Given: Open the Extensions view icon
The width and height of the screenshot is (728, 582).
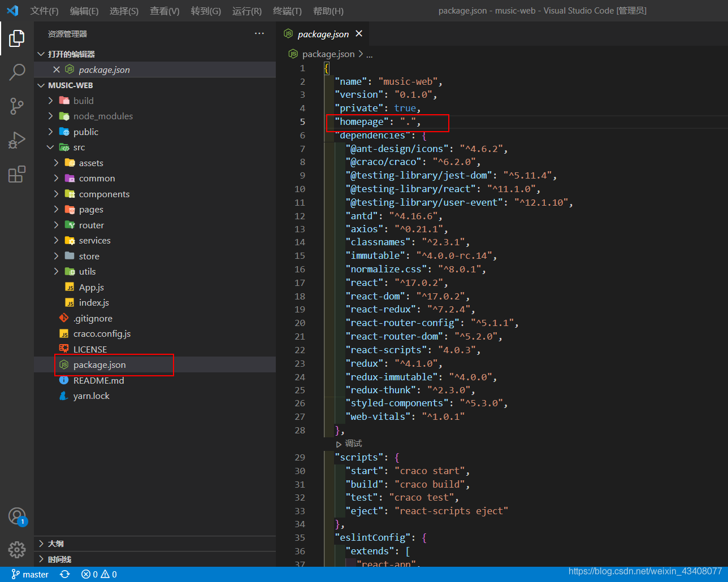Looking at the screenshot, I should pyautogui.click(x=17, y=173).
